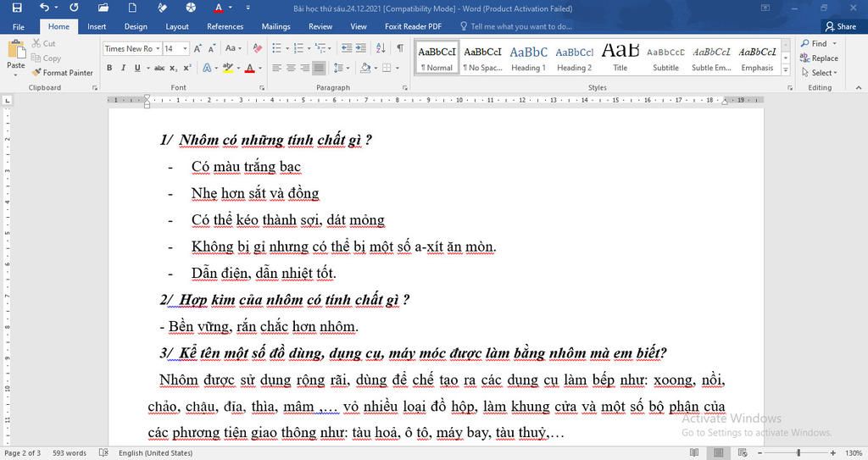868x460 pixels.
Task: Toggle Print Layout view in status bar
Action: (x=719, y=453)
